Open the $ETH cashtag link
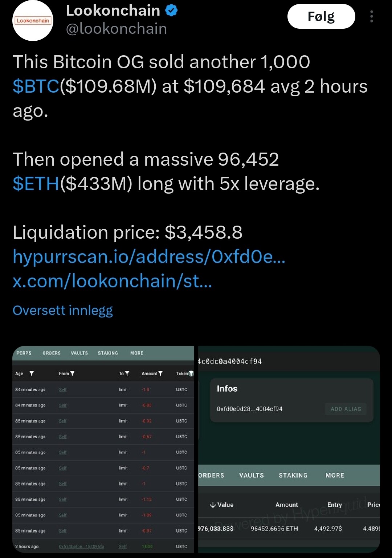The image size is (392, 558). click(x=36, y=183)
